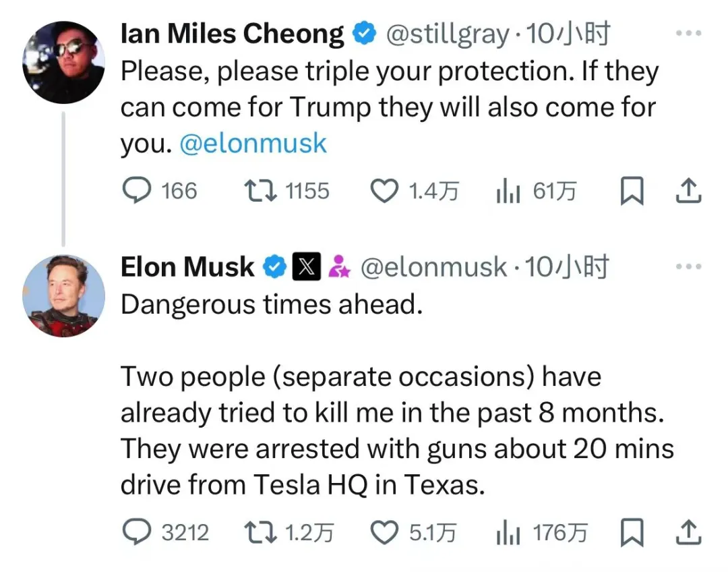Open more options menu on Ian's tweet
Image resolution: width=728 pixels, height=572 pixels.
pyautogui.click(x=689, y=32)
